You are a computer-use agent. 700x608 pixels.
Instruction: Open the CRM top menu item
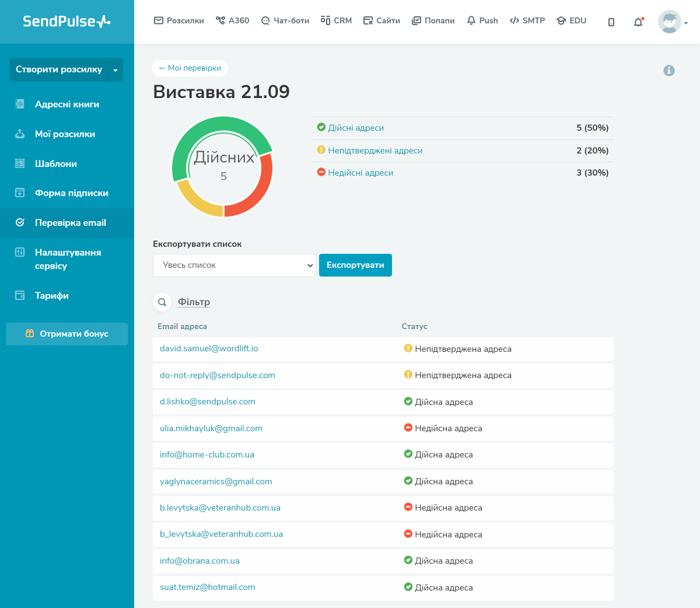pos(337,20)
